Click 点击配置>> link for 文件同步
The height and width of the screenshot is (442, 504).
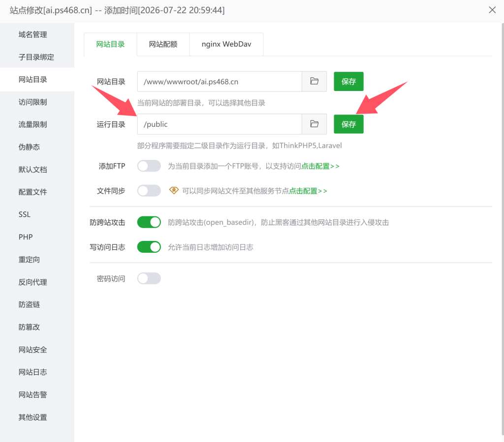(308, 191)
